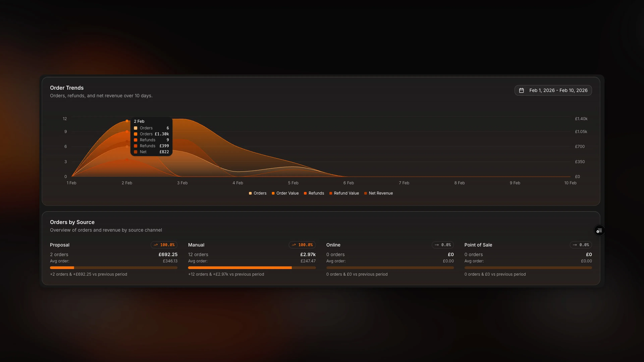Open the floating list settings icon button

(x=599, y=231)
